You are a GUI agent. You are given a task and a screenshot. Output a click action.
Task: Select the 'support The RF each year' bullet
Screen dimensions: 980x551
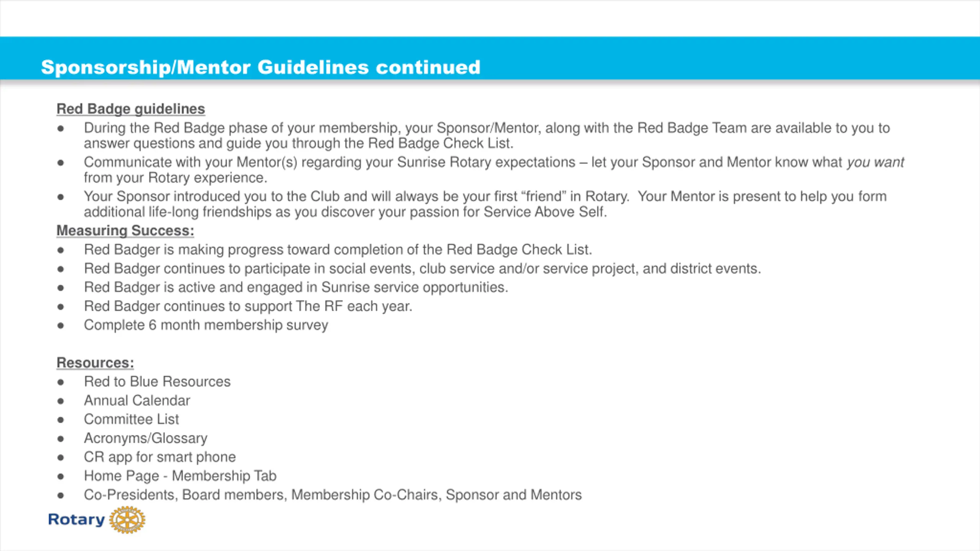[x=248, y=306]
